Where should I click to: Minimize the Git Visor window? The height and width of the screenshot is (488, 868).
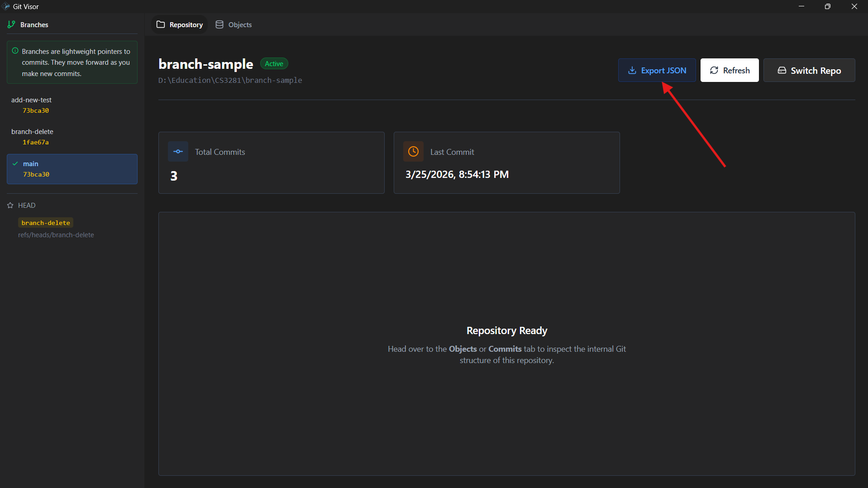(801, 6)
